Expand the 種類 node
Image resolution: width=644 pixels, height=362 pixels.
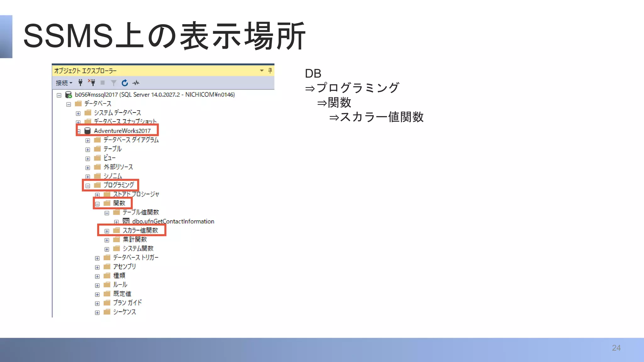[x=97, y=277]
